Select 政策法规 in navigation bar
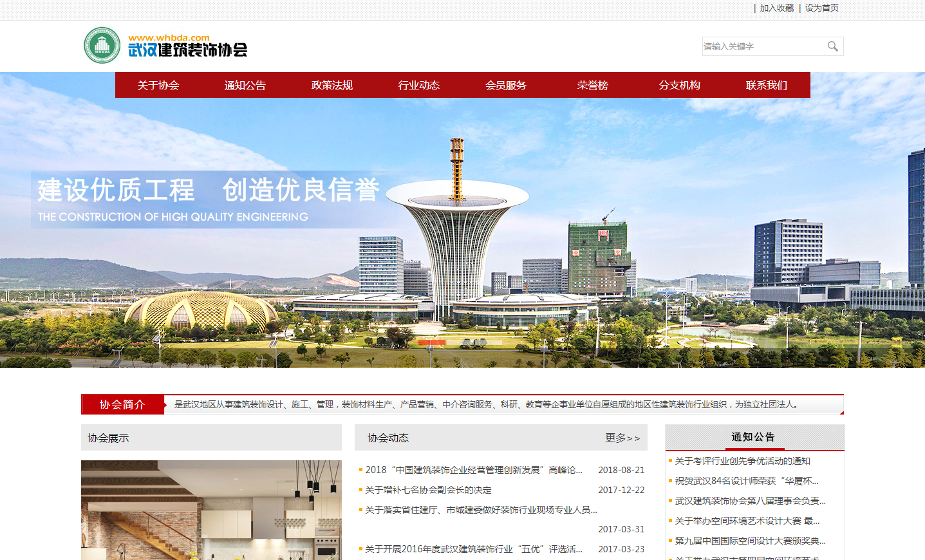 (x=332, y=85)
